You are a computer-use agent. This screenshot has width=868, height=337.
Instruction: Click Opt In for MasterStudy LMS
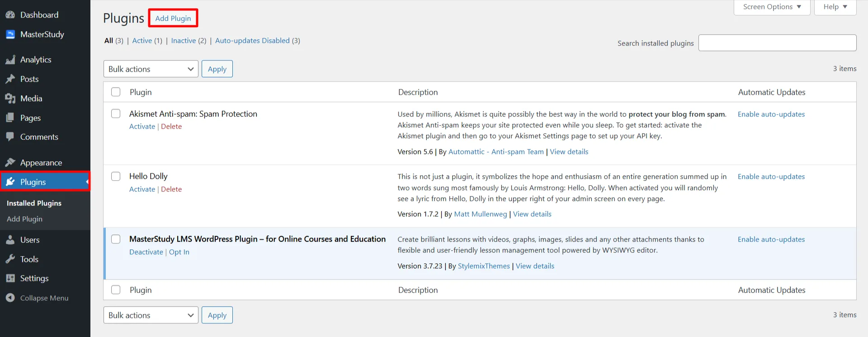(x=179, y=252)
